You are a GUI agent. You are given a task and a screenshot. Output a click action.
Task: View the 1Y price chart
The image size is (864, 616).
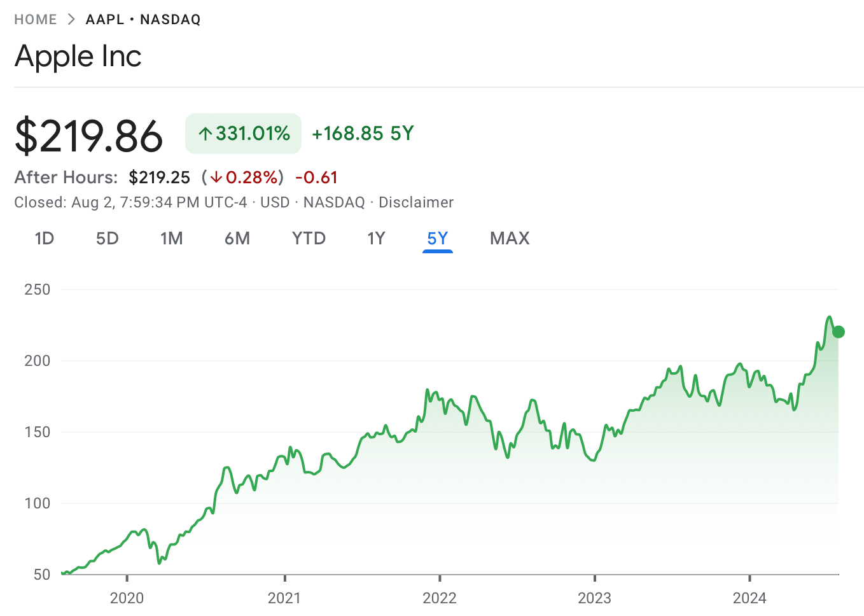(376, 239)
